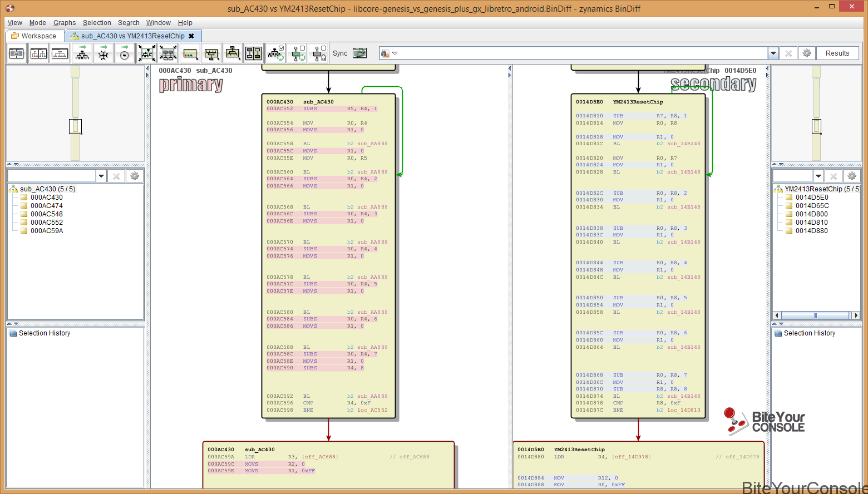Click folder icon beside 0014D880
Screen dimensions: 868x494
tap(789, 231)
